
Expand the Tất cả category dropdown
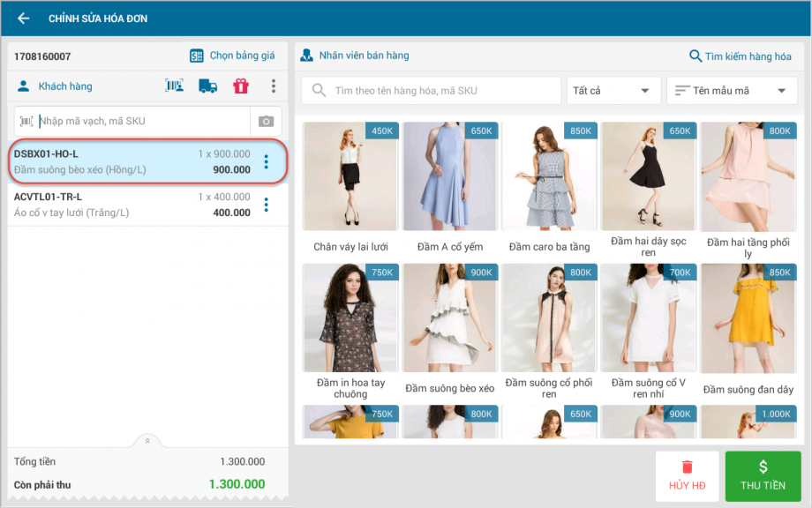click(x=613, y=91)
